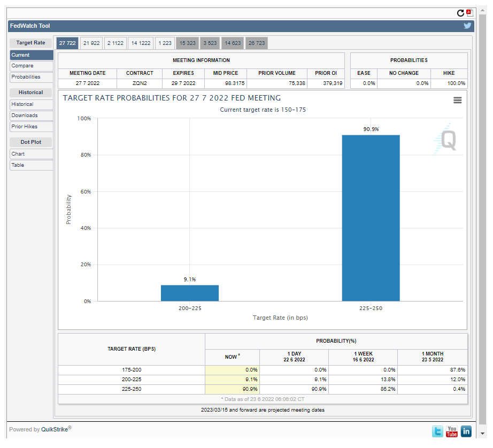Click the refresh icon at top right
The height and width of the screenshot is (448, 493).
(x=460, y=13)
